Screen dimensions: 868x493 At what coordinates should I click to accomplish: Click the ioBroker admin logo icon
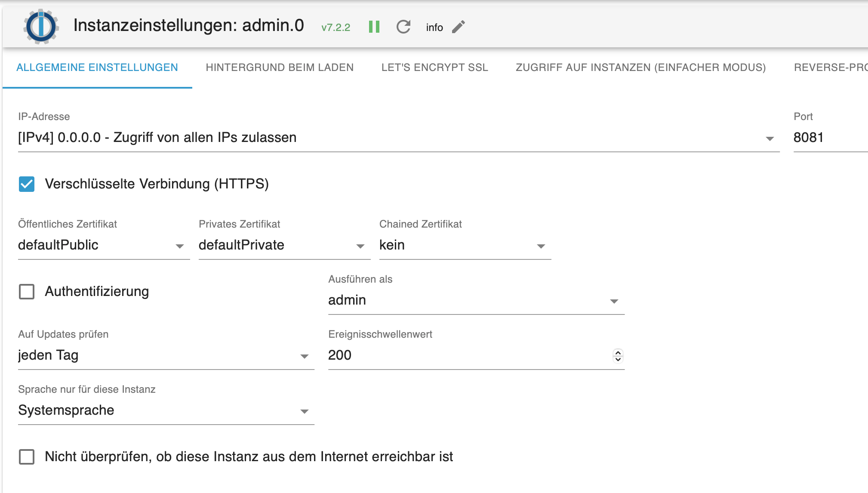click(41, 26)
